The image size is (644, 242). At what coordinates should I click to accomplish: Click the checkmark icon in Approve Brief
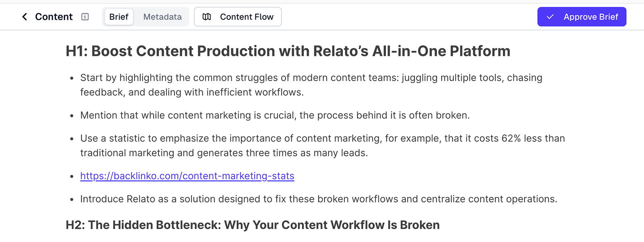pyautogui.click(x=550, y=17)
